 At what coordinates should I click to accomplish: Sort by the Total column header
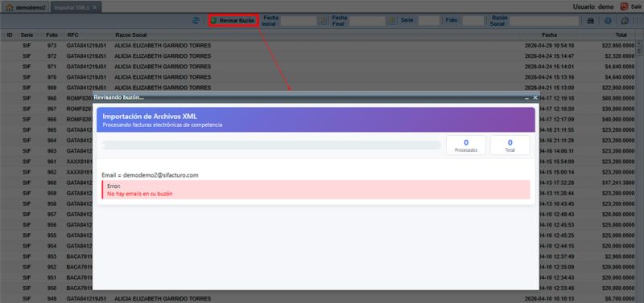click(621, 35)
